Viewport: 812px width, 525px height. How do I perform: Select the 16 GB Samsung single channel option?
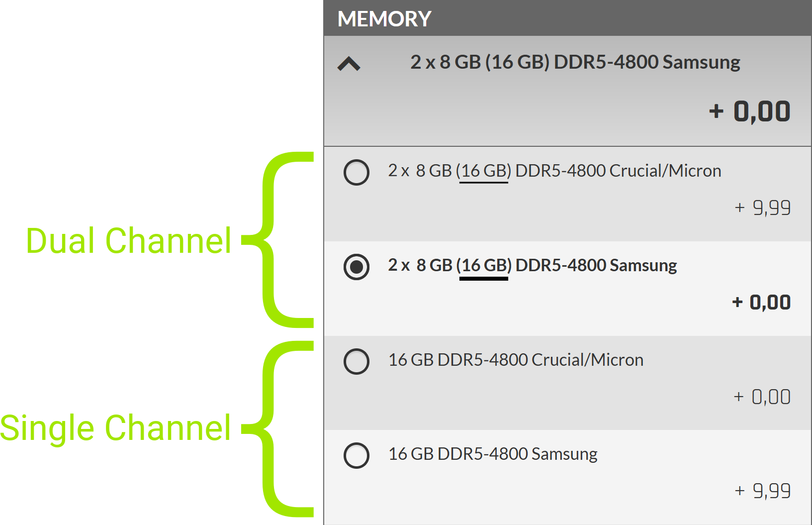(x=357, y=455)
